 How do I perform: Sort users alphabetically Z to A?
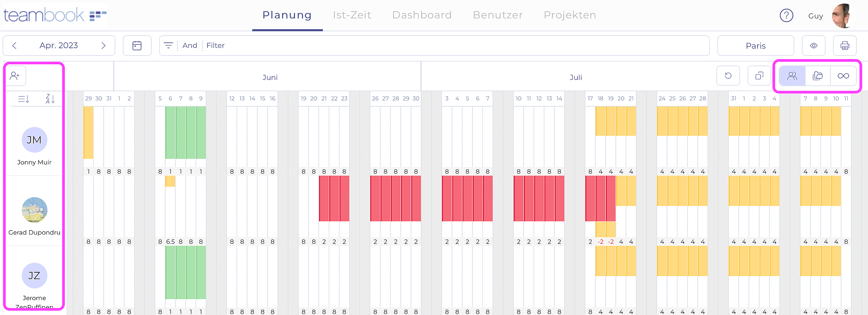[x=50, y=99]
